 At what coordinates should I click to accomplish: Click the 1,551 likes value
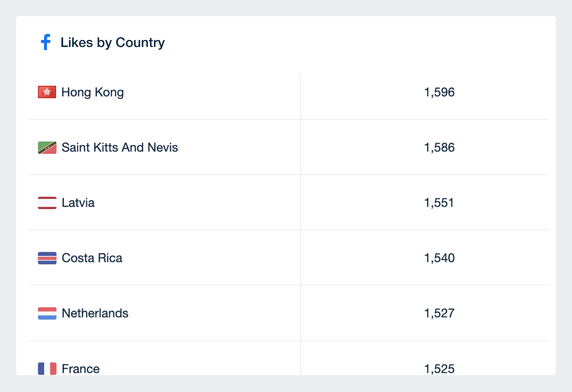(x=439, y=203)
